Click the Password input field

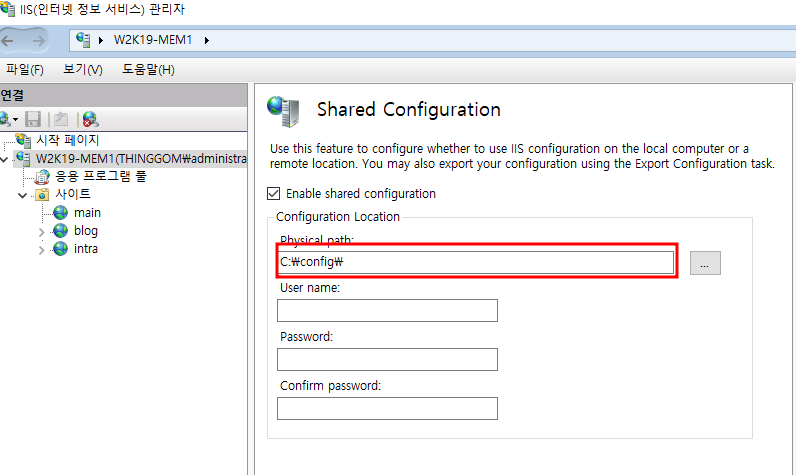(x=387, y=359)
